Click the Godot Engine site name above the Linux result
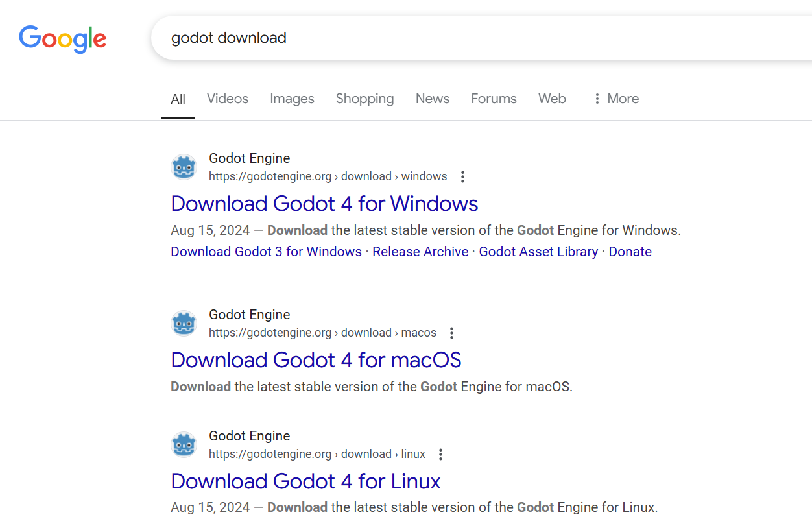Screen dimensions: 812x530 pyautogui.click(x=249, y=436)
